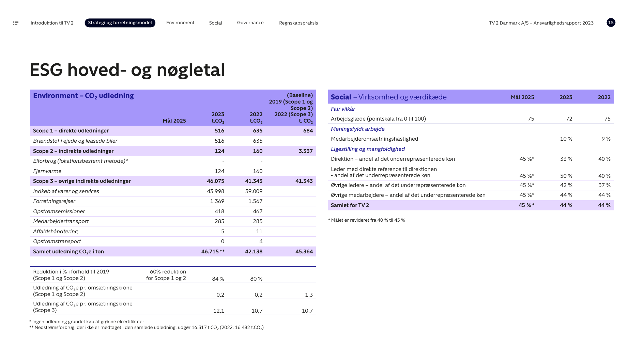Click Scope 2 – indirekte udledninger row label

73,151
